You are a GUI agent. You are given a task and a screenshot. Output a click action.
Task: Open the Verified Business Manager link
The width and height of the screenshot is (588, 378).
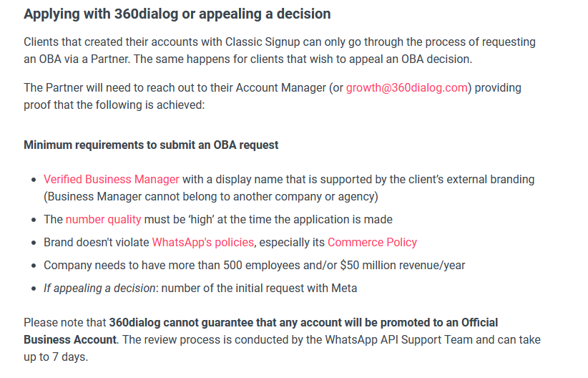pyautogui.click(x=112, y=180)
